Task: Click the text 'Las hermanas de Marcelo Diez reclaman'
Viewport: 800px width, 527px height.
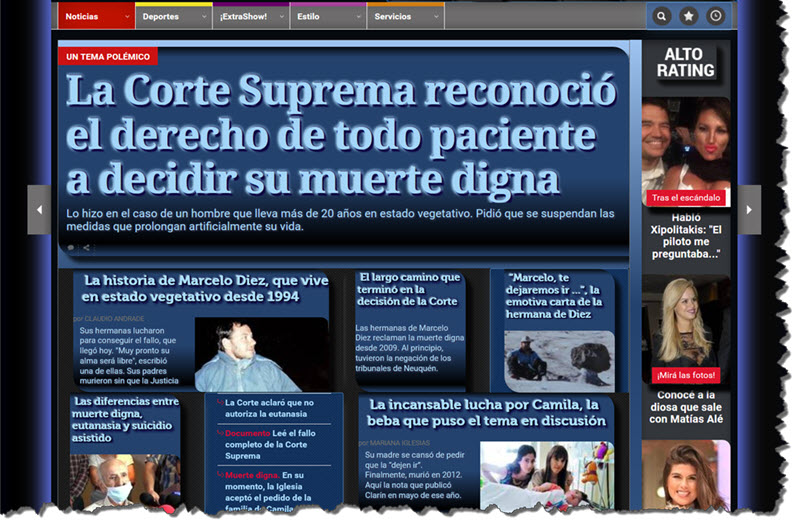Action: point(410,348)
